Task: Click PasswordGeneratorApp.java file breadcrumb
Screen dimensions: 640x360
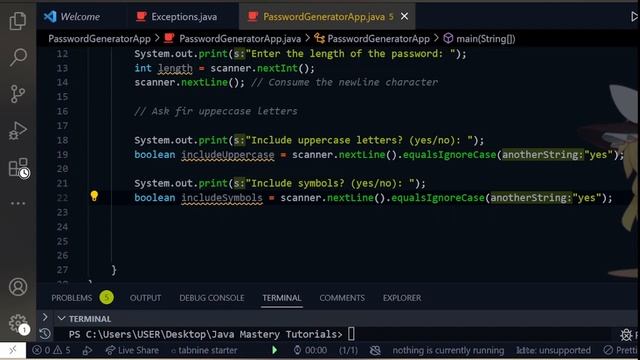Action: (240, 39)
